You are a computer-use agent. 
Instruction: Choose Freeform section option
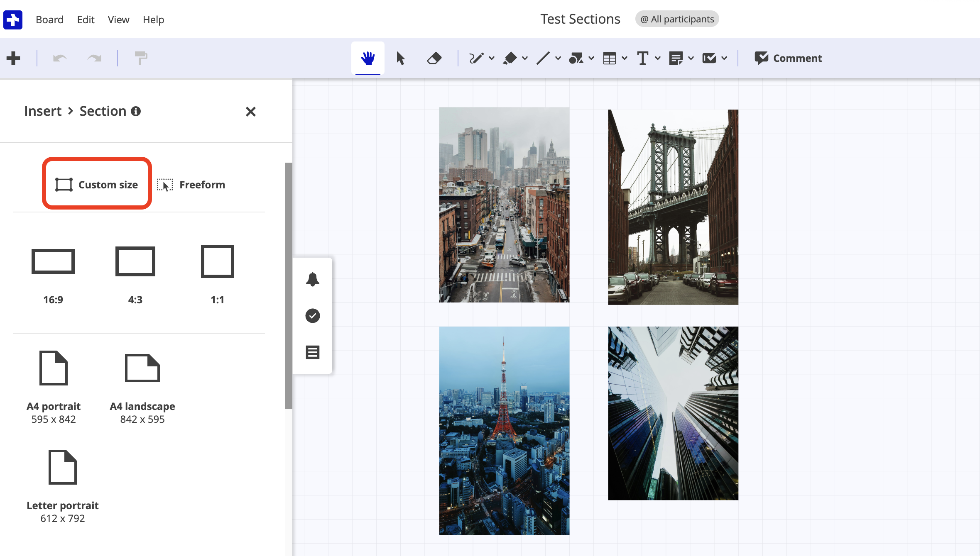191,185
